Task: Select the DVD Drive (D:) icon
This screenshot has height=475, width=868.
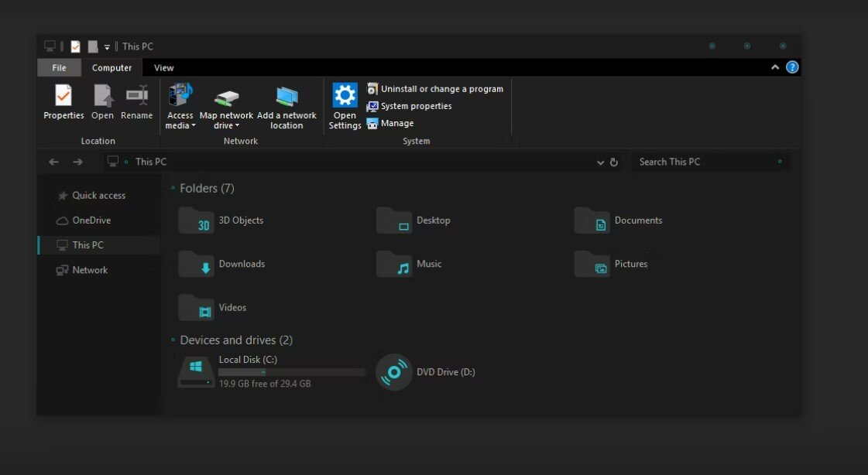Action: click(394, 372)
